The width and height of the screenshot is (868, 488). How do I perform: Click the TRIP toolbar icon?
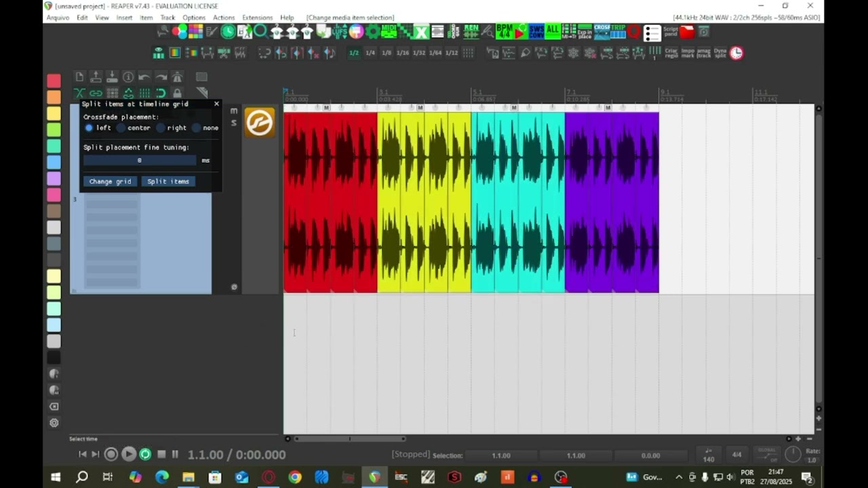point(618,31)
